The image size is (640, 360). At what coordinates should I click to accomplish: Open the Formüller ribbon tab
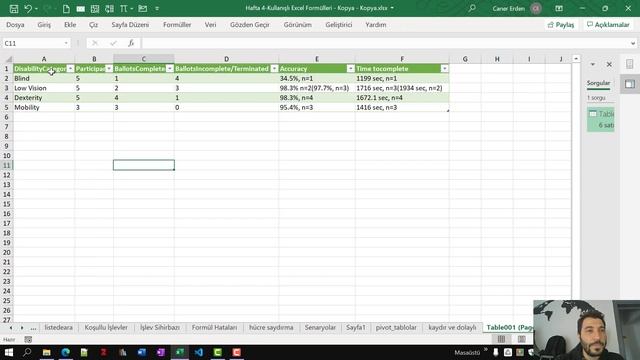177,25
